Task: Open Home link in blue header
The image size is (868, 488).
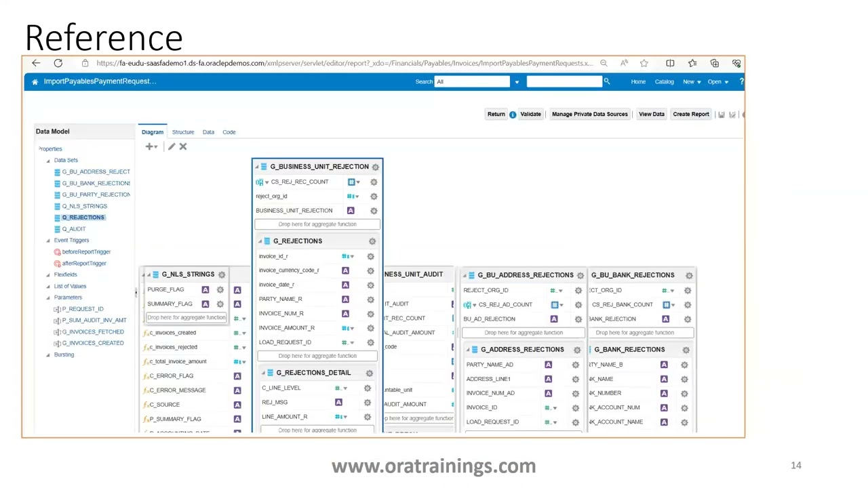Action: 638,81
